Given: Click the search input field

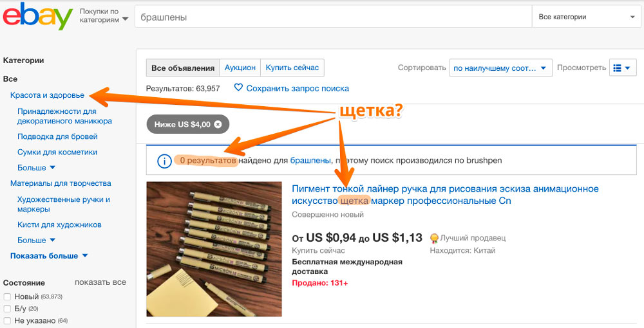Looking at the screenshot, I should pyautogui.click(x=332, y=17).
